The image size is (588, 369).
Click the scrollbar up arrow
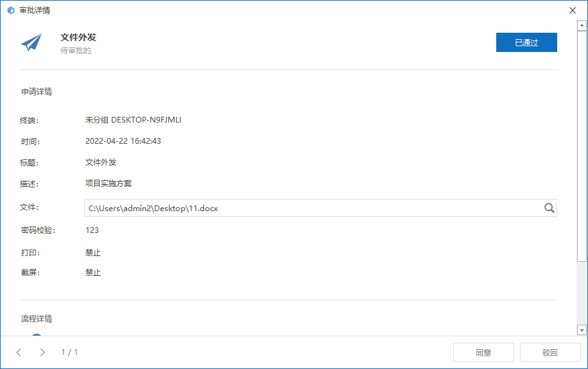point(582,26)
